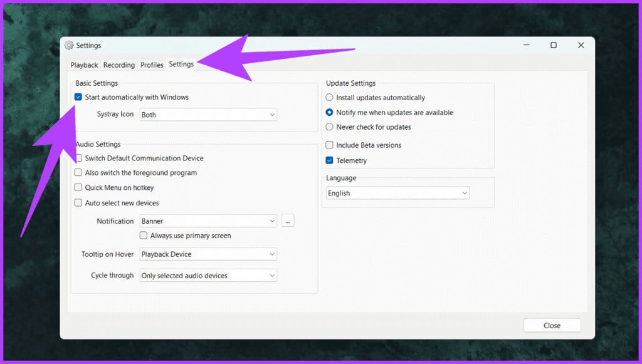
Task: Maximize the Settings window
Action: click(554, 45)
